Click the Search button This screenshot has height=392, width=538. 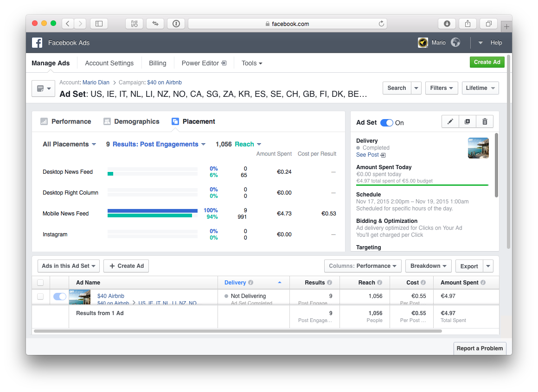pyautogui.click(x=397, y=88)
